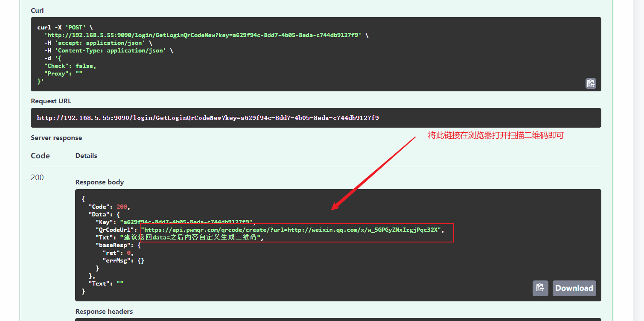Click the 200 status code in table
The image size is (644, 321).
pos(37,178)
